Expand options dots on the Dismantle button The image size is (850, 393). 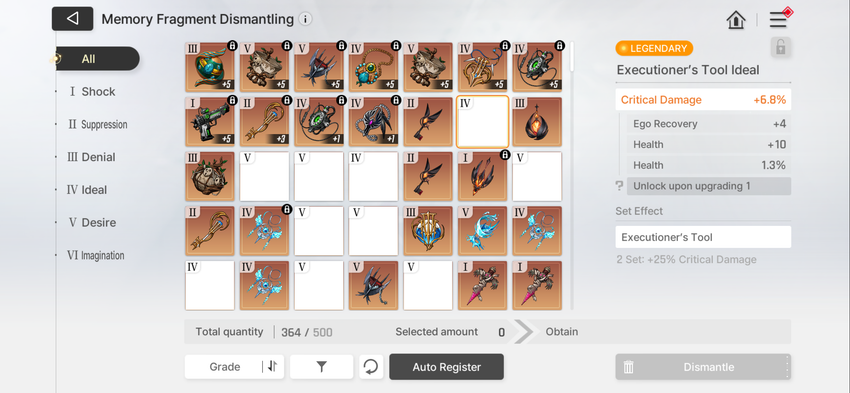pos(787,367)
